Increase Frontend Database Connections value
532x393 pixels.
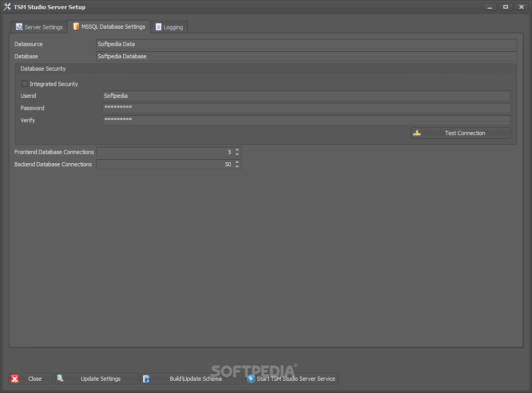tap(237, 149)
